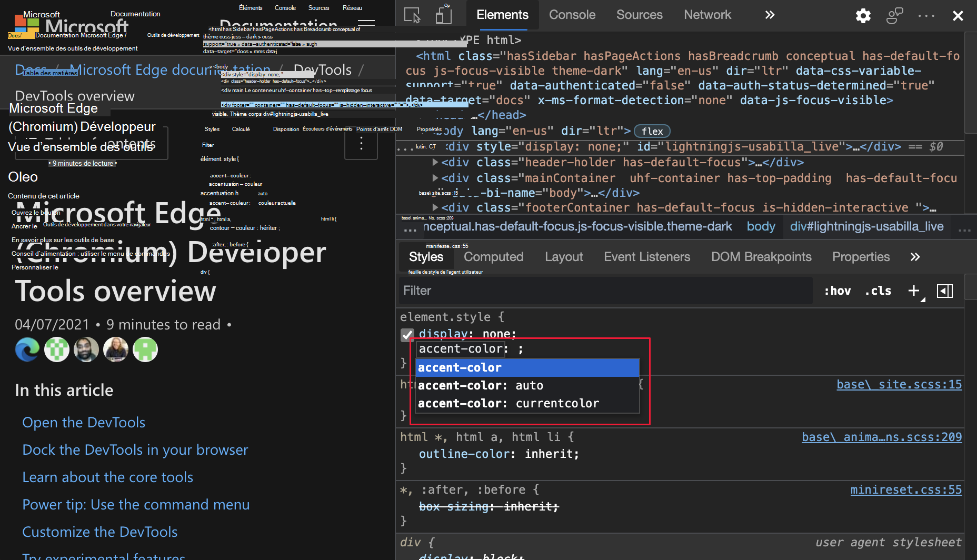Open the DevTools settings gear
Viewport: 977px width, 560px height.
[x=862, y=16]
